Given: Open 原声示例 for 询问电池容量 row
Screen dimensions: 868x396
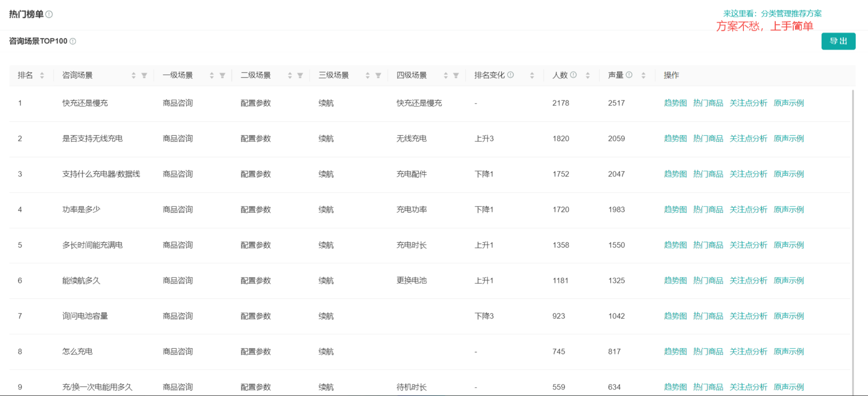Looking at the screenshot, I should (x=789, y=316).
